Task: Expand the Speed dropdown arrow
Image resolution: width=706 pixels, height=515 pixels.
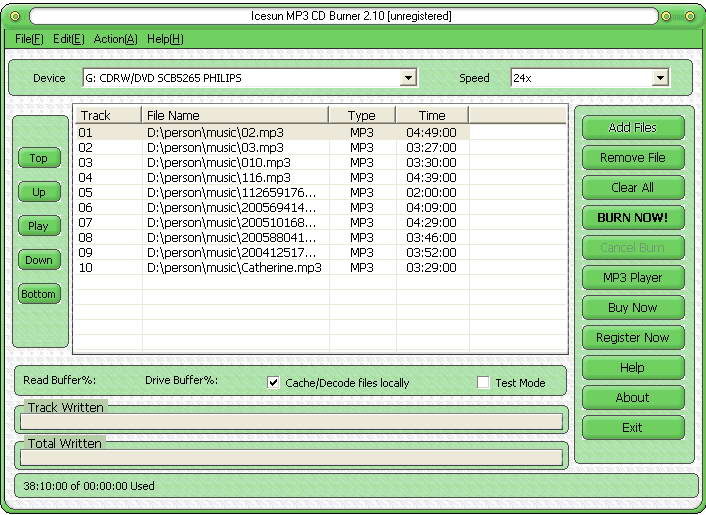Action: tap(660, 78)
